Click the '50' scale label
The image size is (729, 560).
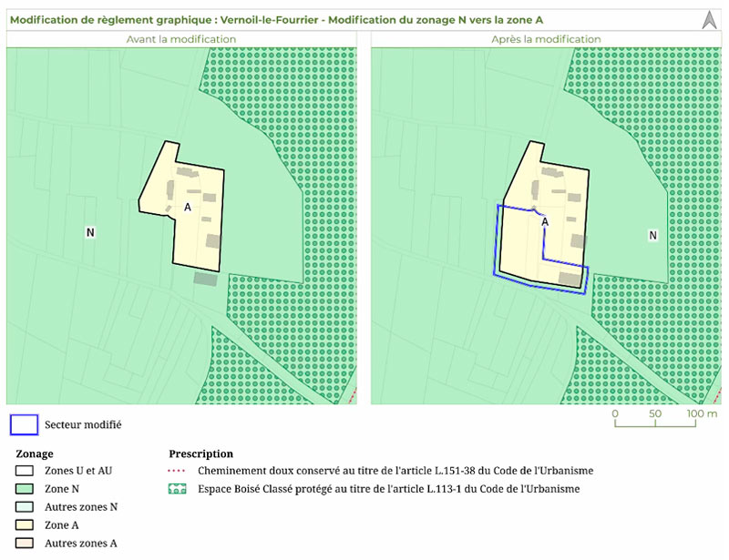pyautogui.click(x=655, y=413)
